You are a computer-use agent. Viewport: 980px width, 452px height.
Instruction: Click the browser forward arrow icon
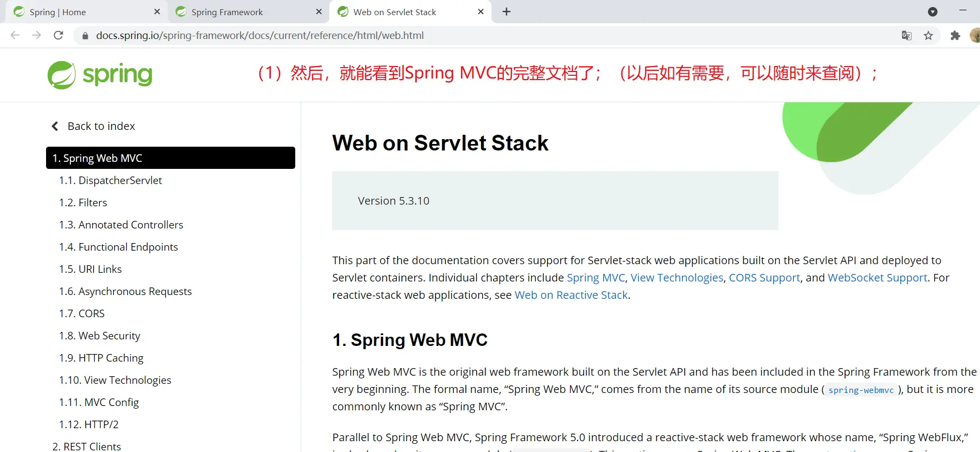(x=37, y=35)
